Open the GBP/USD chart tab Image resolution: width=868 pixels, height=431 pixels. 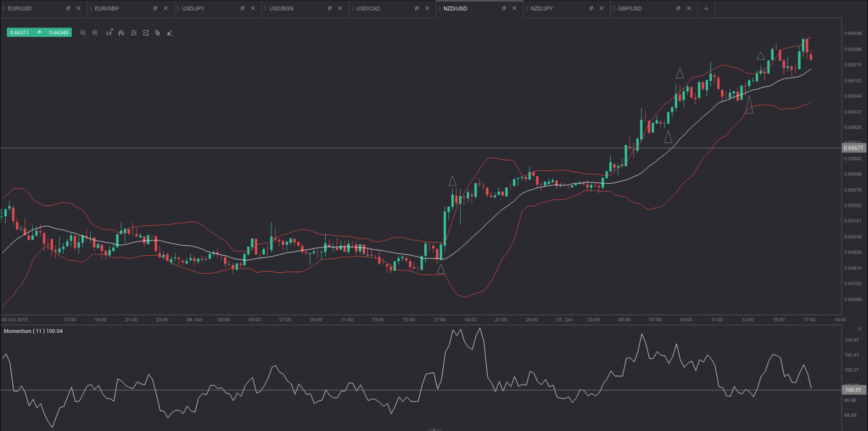pos(630,8)
